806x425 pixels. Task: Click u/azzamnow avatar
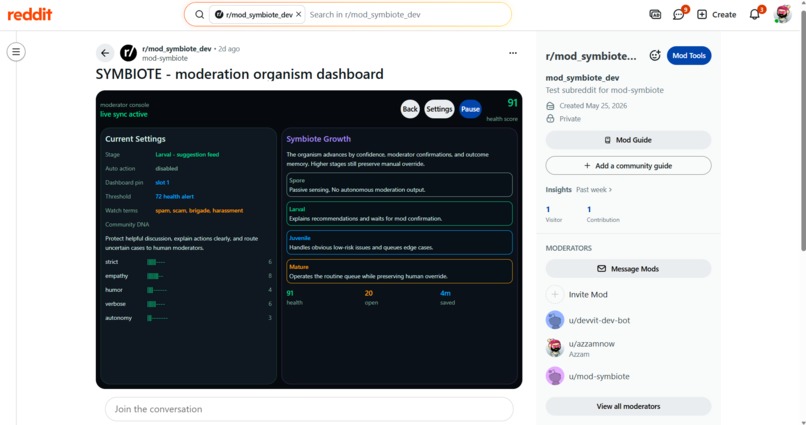tap(555, 348)
